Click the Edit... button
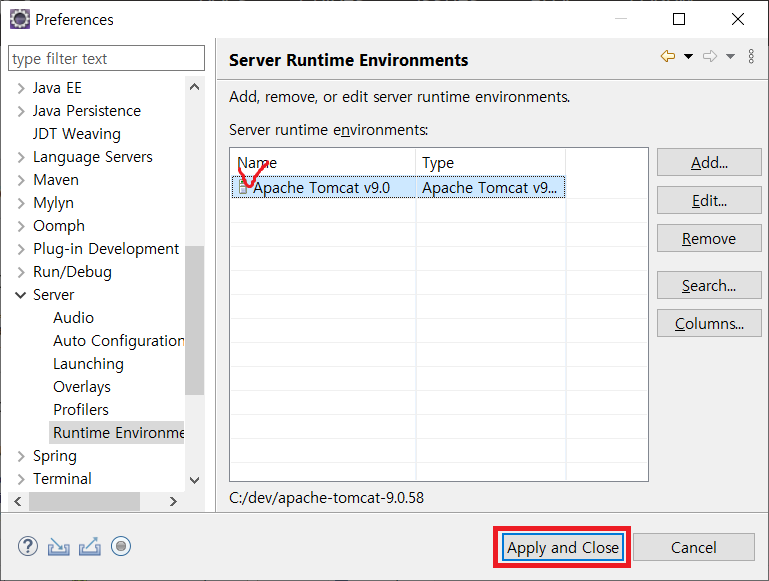The width and height of the screenshot is (769, 581). tap(709, 201)
